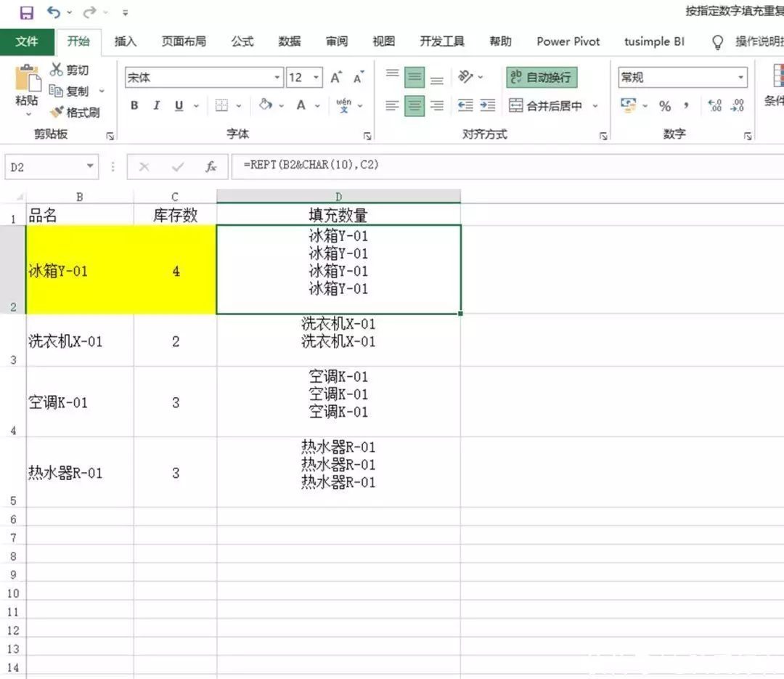Open the font size 12 dropdown
This screenshot has width=784, height=679.
click(317, 78)
